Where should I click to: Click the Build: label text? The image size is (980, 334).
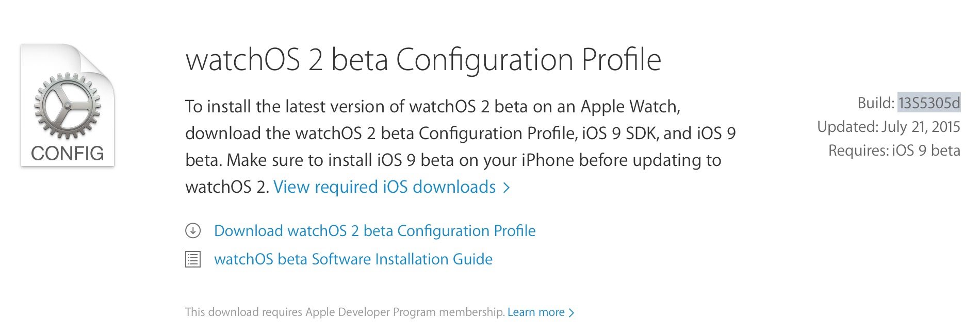click(875, 103)
